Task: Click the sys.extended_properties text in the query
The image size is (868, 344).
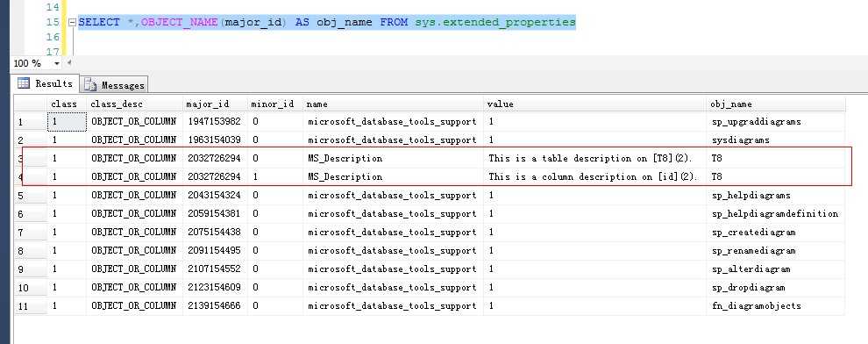Action: (x=495, y=23)
